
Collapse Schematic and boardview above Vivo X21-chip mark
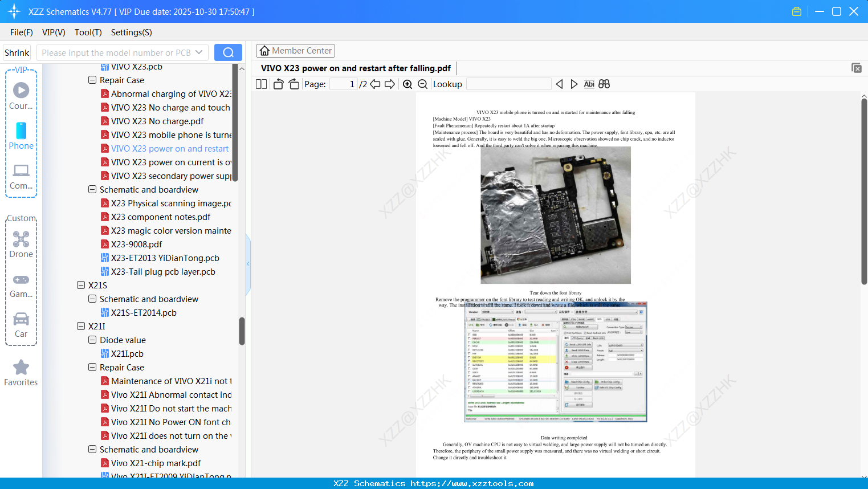[x=92, y=450]
